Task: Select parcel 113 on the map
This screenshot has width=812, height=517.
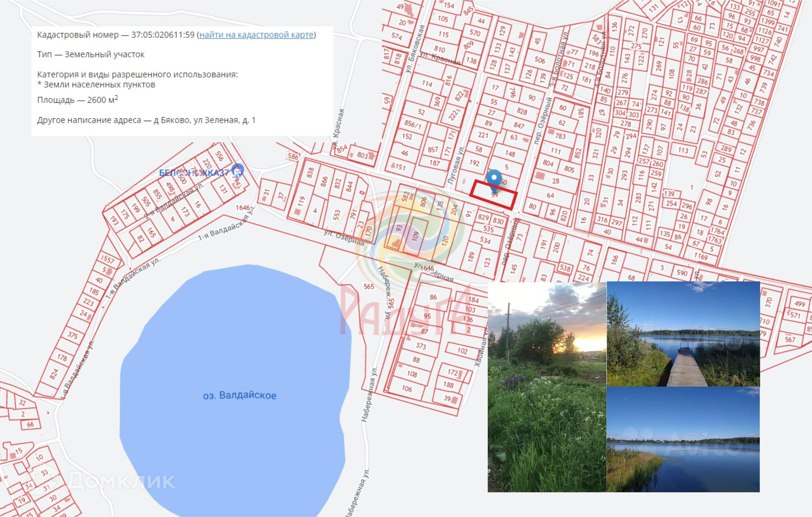Action: click(683, 150)
